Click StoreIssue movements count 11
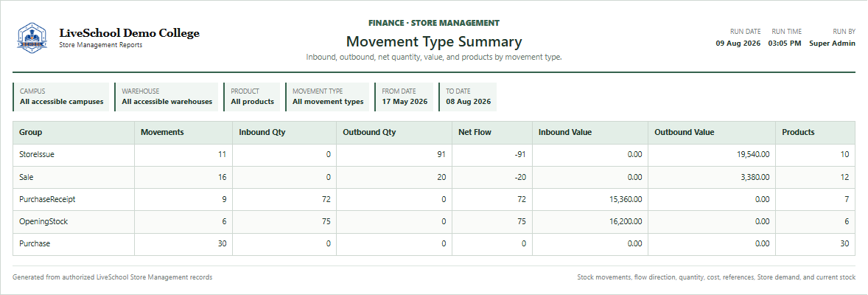The height and width of the screenshot is (295, 868). (222, 155)
